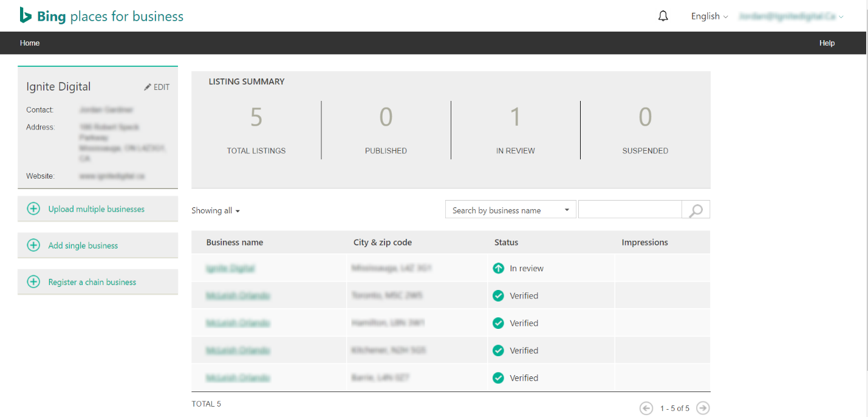Click the Status column header
Image resolution: width=868 pixels, height=417 pixels.
point(506,242)
